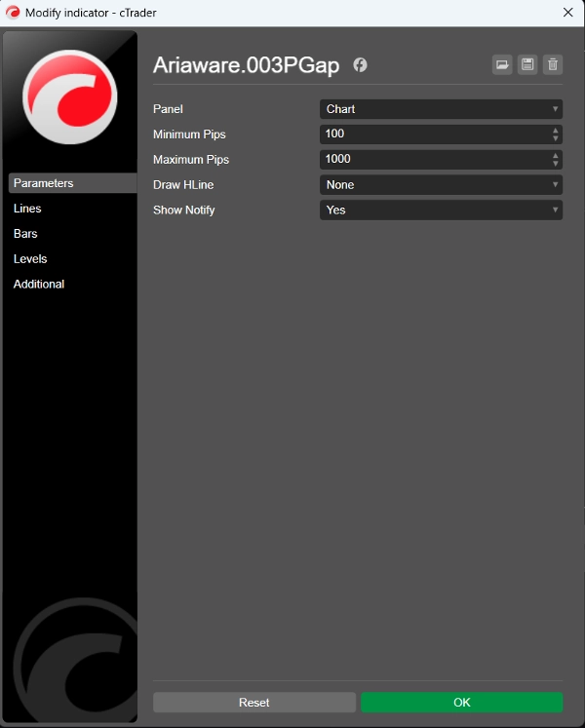Click the delete trash icon
Image resolution: width=585 pixels, height=728 pixels.
coord(553,65)
